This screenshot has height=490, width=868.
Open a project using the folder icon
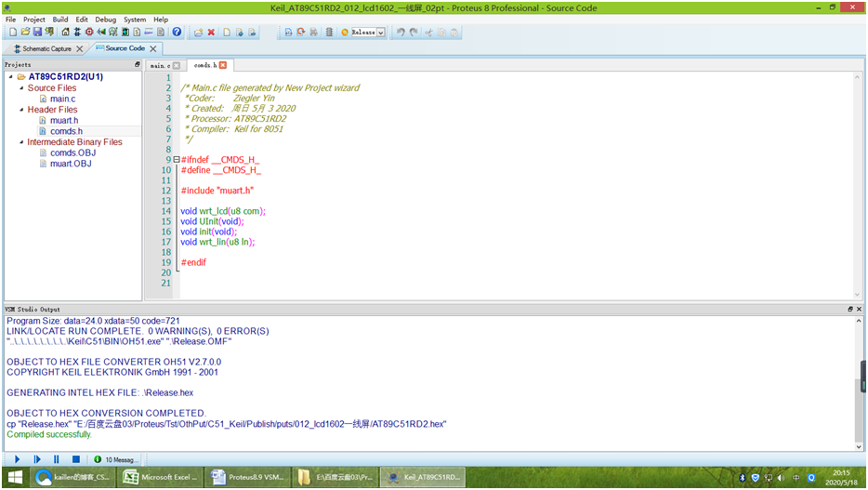tap(25, 33)
